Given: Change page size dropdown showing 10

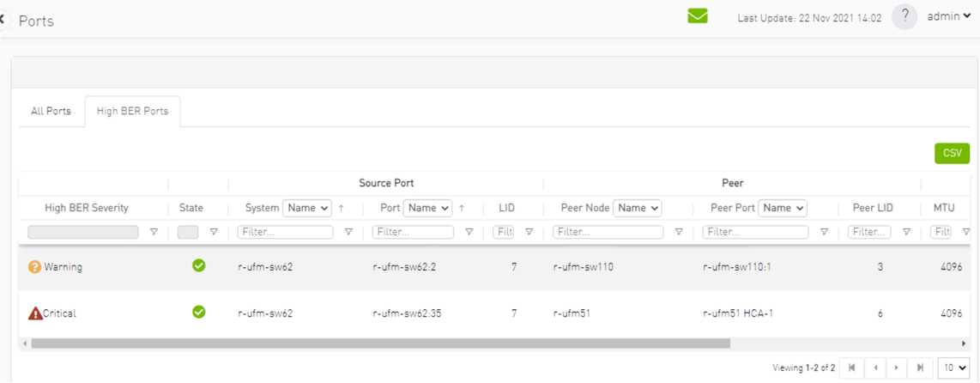Looking at the screenshot, I should pos(953,368).
